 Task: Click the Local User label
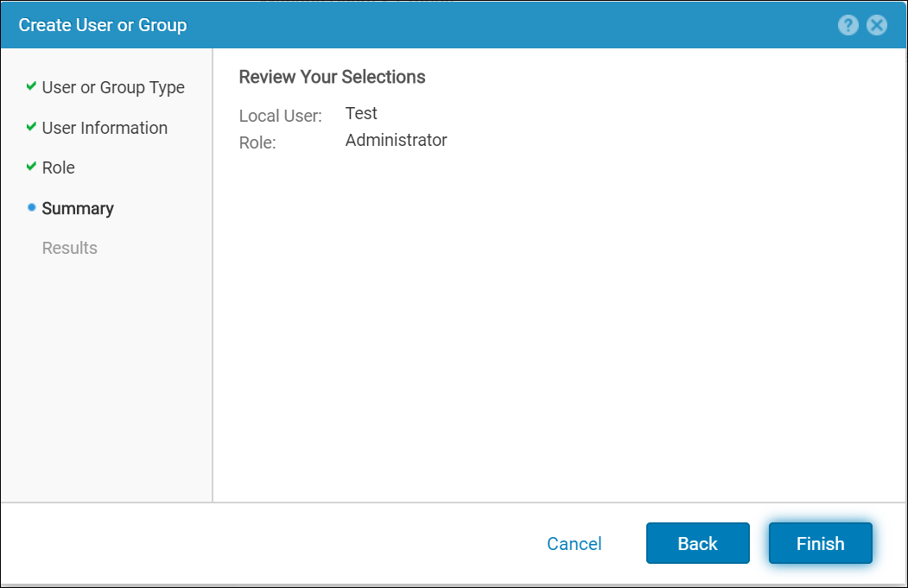pos(280,116)
